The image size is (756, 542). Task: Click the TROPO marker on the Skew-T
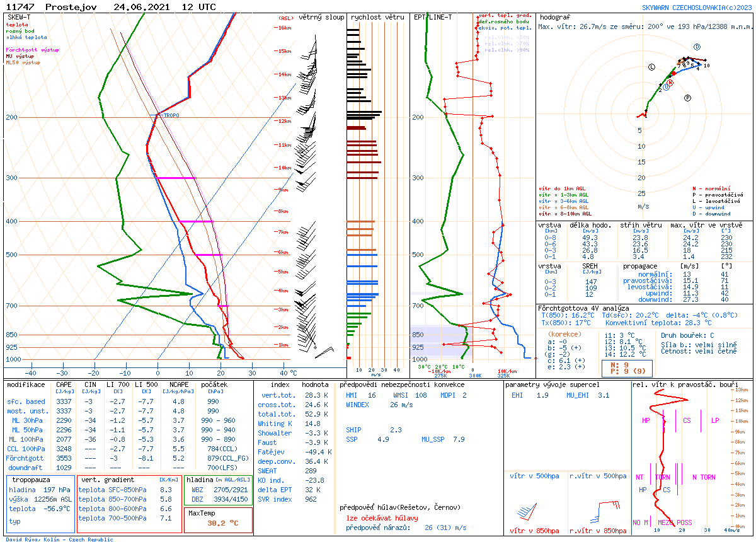click(x=171, y=116)
